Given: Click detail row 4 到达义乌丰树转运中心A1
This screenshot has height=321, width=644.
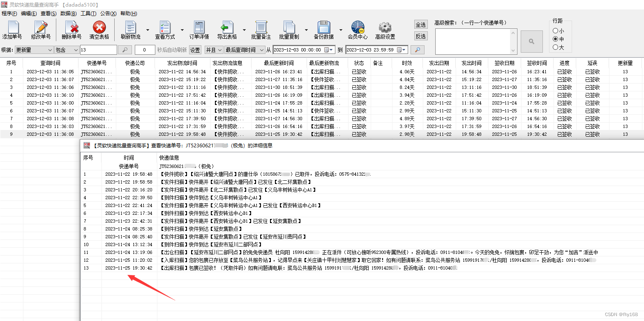Looking at the screenshot, I should pyautogui.click(x=211, y=198).
